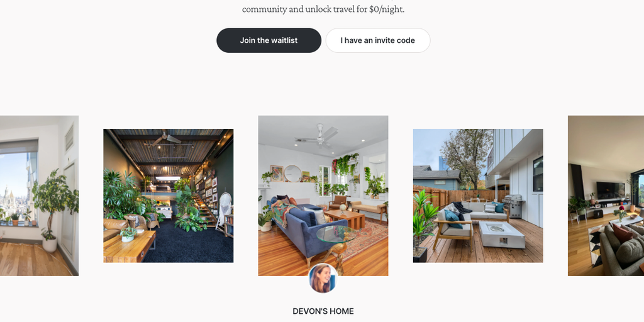This screenshot has width=644, height=322.
Task: Open Devon's living room center photo
Action: pos(323,196)
